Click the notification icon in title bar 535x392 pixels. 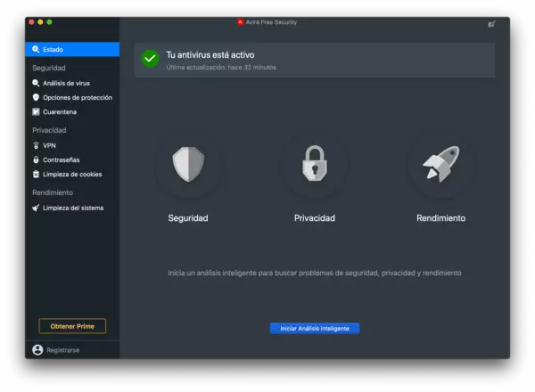coord(491,23)
